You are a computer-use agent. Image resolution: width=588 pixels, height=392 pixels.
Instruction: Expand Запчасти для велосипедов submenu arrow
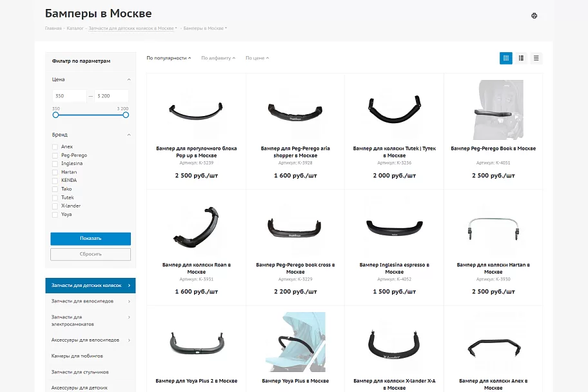pyautogui.click(x=129, y=301)
